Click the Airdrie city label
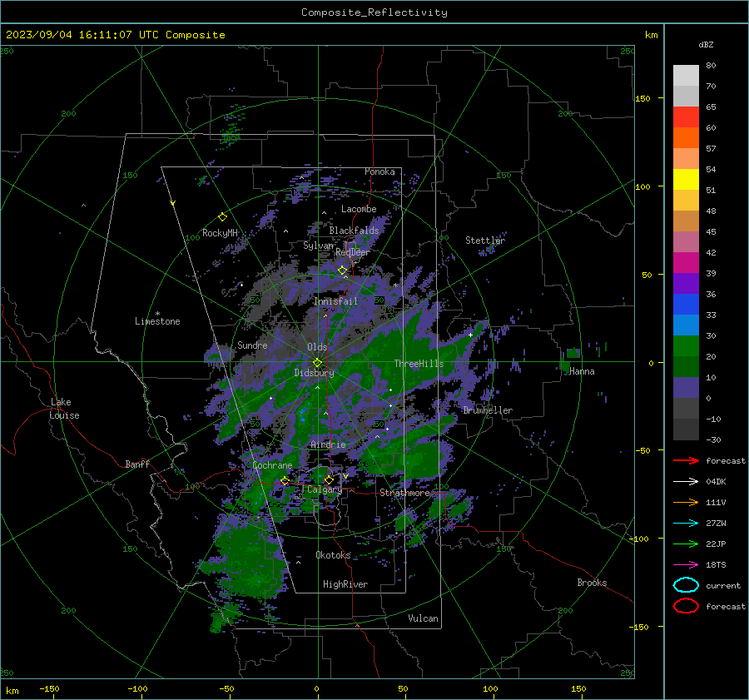This screenshot has width=749, height=700. (x=328, y=444)
